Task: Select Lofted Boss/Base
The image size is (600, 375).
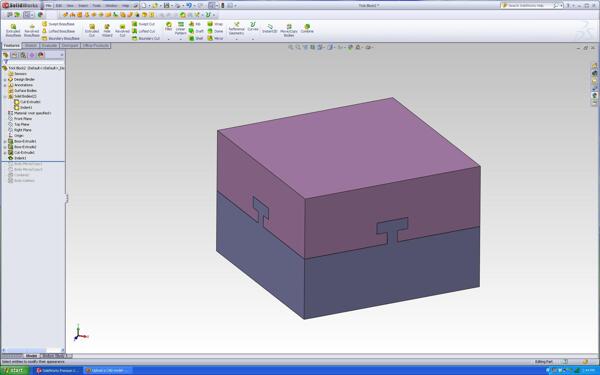Action: pyautogui.click(x=58, y=31)
